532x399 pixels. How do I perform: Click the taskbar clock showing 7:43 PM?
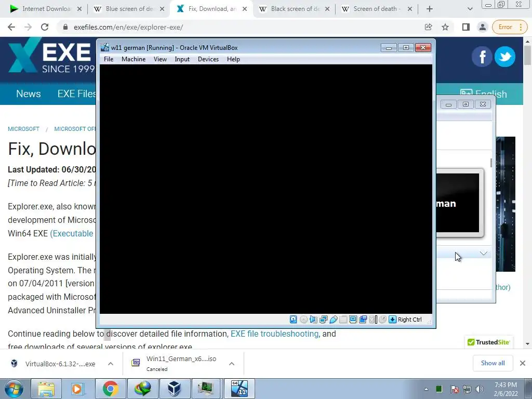coord(506,389)
